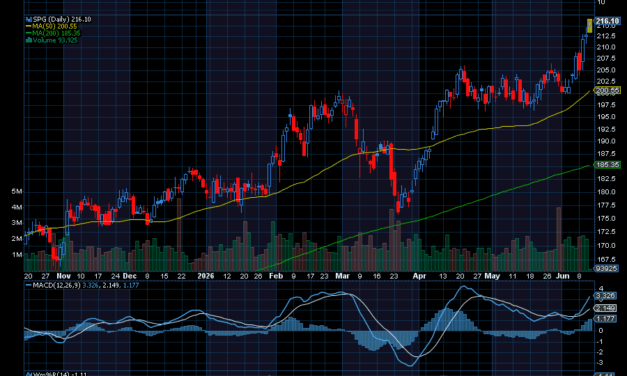Click the 190.0 price axis label

click(606, 141)
